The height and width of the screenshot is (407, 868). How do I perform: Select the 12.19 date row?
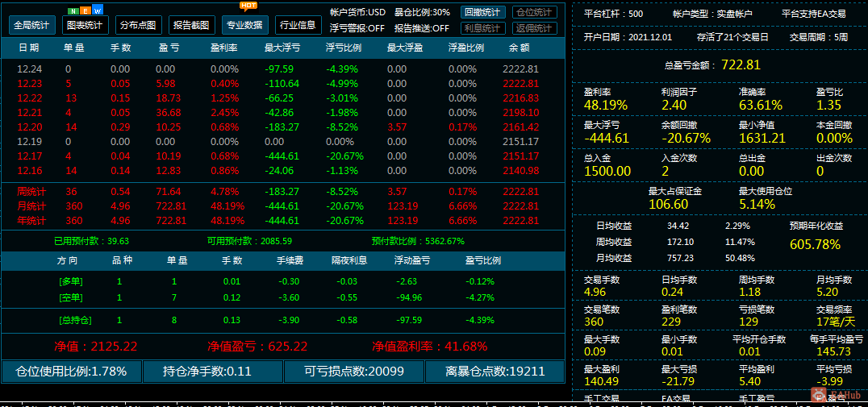282,142
